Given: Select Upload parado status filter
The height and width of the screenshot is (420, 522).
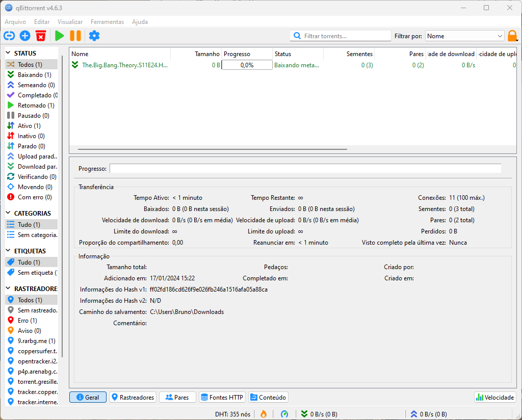Looking at the screenshot, I should tap(32, 156).
